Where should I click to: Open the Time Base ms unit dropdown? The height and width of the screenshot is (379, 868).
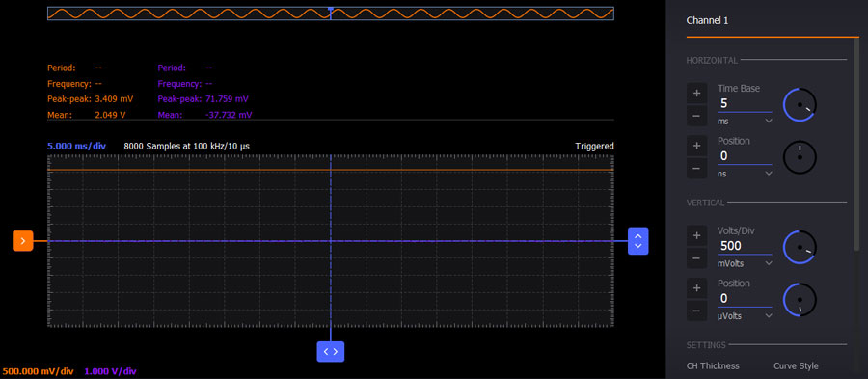[x=745, y=121]
